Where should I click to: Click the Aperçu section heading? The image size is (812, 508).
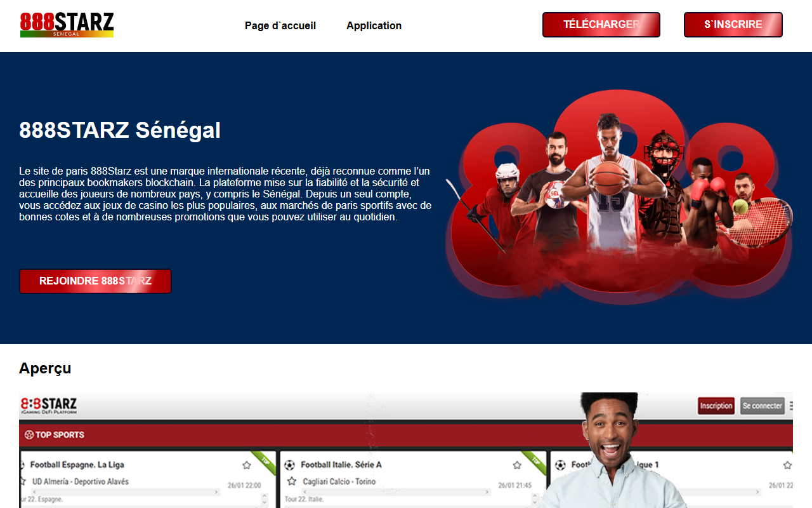[45, 368]
